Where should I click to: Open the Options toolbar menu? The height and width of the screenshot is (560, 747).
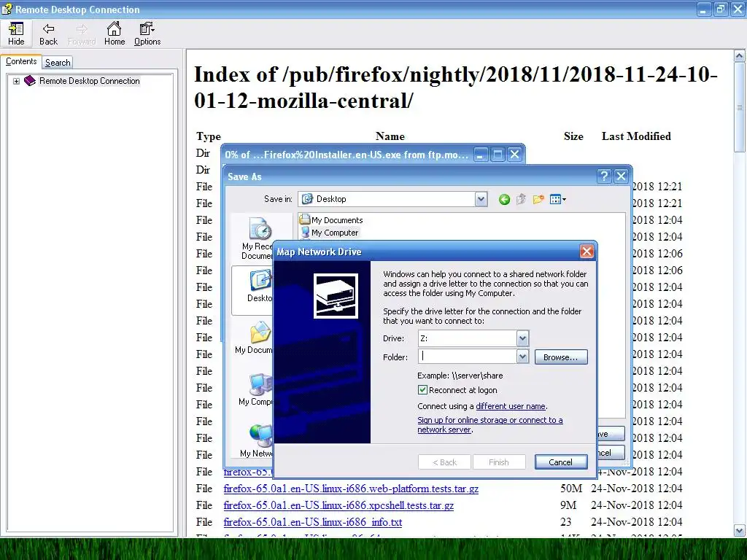pyautogui.click(x=147, y=34)
